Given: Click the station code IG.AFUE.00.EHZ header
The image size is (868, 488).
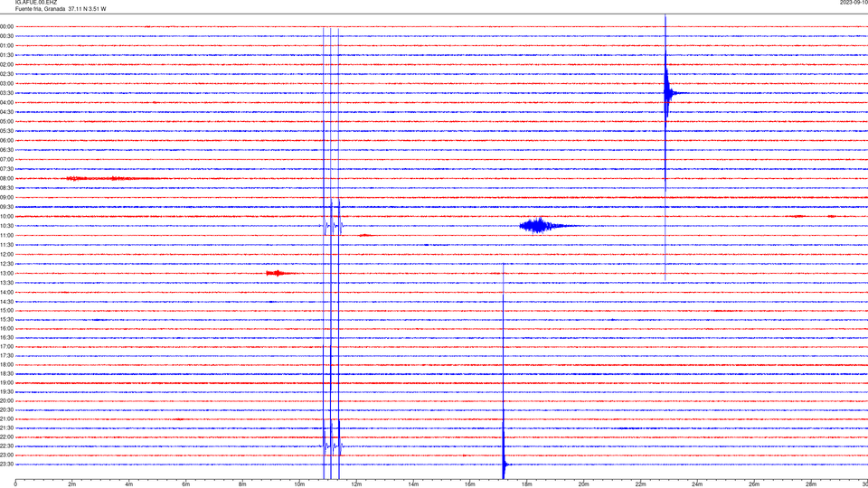Looking at the screenshot, I should 36,3.
